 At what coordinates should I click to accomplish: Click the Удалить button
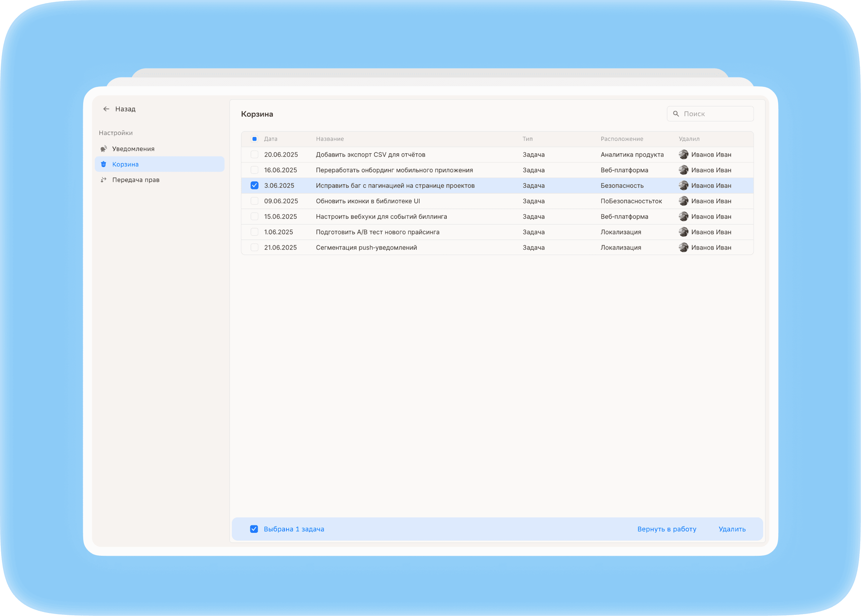[x=732, y=529]
